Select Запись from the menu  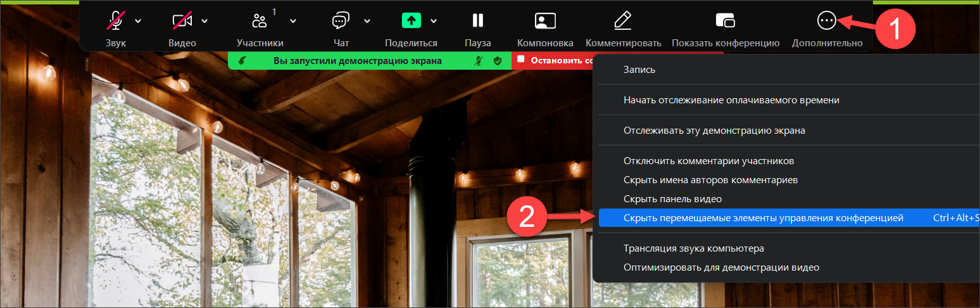coord(639,70)
